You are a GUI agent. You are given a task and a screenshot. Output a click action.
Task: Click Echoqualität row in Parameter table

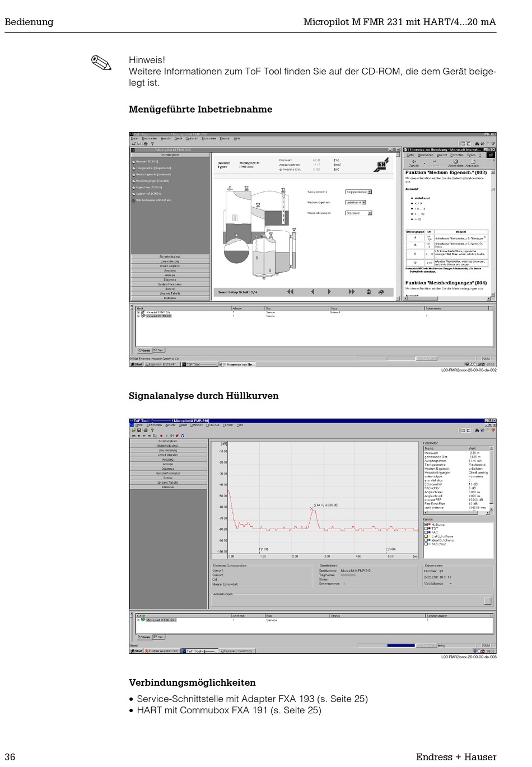click(456, 484)
